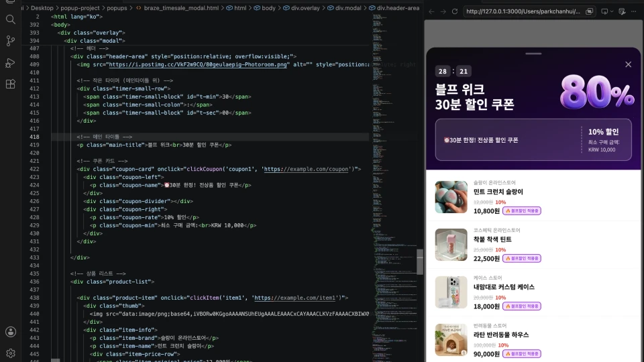Click the 30분 한정 coupon card
The height and width of the screenshot is (362, 644).
[x=533, y=140]
